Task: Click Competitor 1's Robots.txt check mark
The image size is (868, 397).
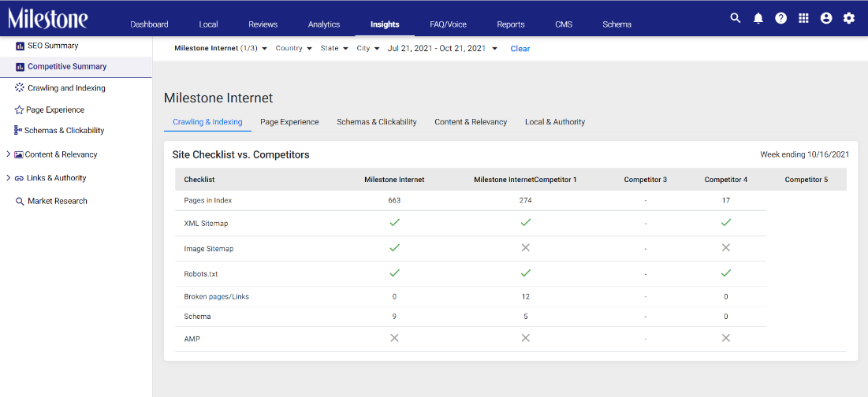Action: click(x=525, y=273)
